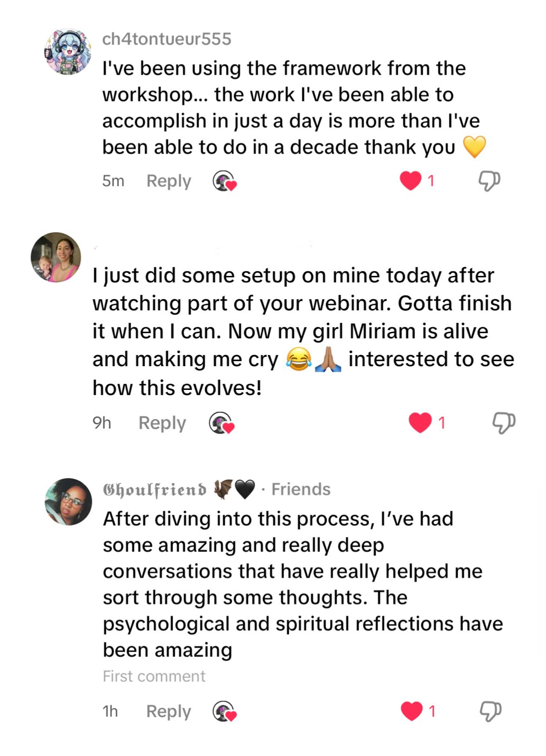The image size is (546, 756).
Task: View creator-liked badge on 1h comment
Action: [224, 711]
